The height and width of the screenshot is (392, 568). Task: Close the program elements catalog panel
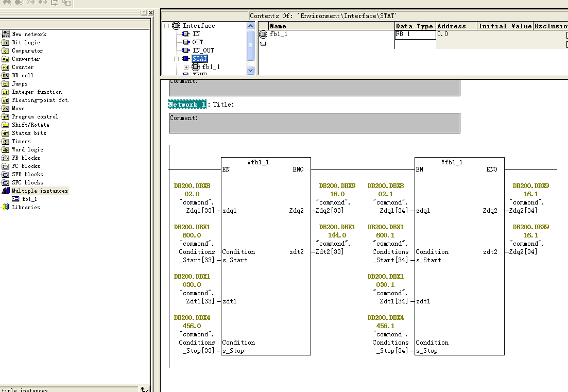pyautogui.click(x=151, y=12)
